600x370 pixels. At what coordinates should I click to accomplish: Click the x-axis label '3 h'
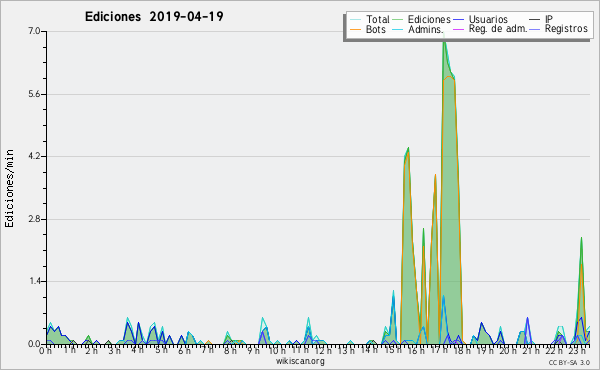114,350
